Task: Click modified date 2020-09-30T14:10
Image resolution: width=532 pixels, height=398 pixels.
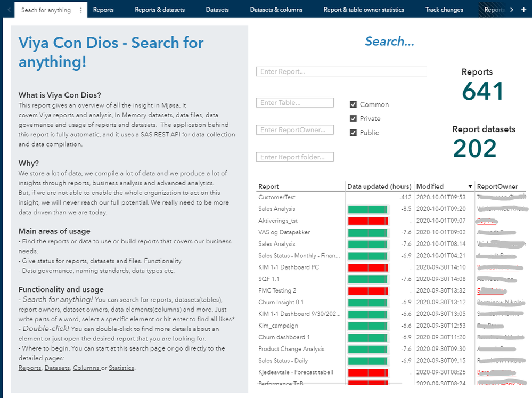Action: pyautogui.click(x=441, y=267)
